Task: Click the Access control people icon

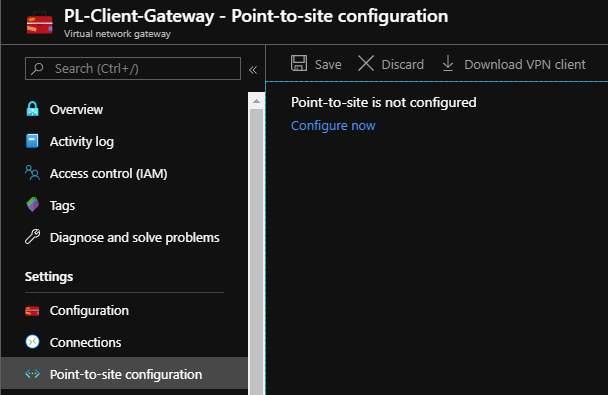Action: [32, 172]
